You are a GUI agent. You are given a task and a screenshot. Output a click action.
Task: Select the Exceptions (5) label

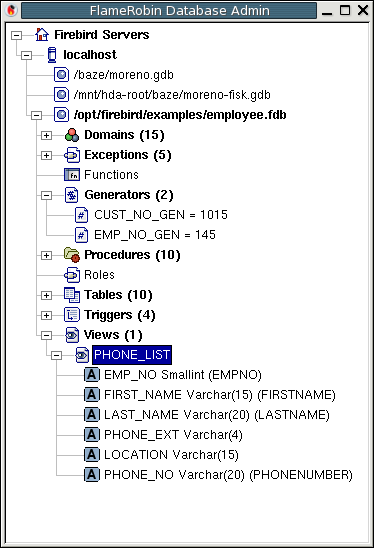(x=128, y=155)
